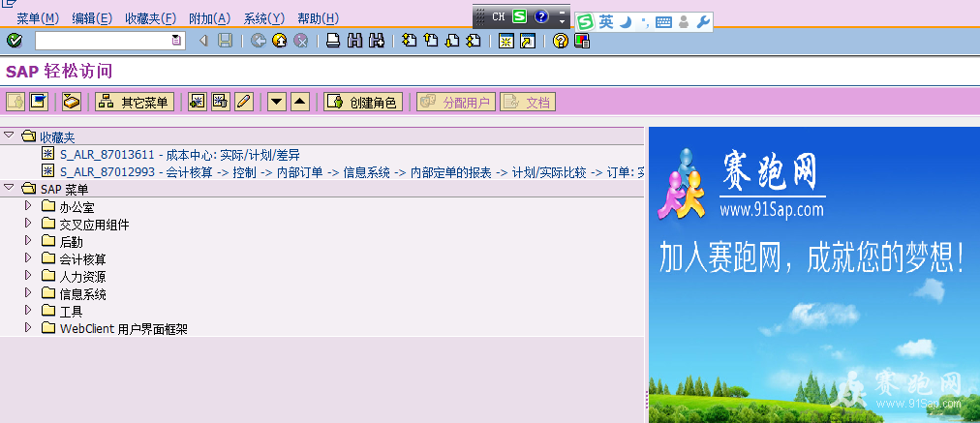
Task: Expand the 后勤 folder
Action: [x=27, y=240]
